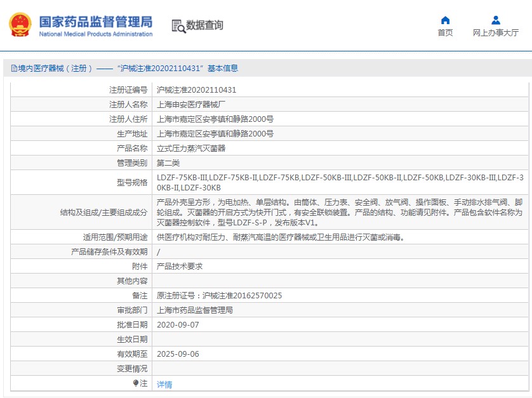The height and width of the screenshot is (398, 532).
Task: Click the product name 立式压力蒸汽灭菌器
Action: [191, 149]
